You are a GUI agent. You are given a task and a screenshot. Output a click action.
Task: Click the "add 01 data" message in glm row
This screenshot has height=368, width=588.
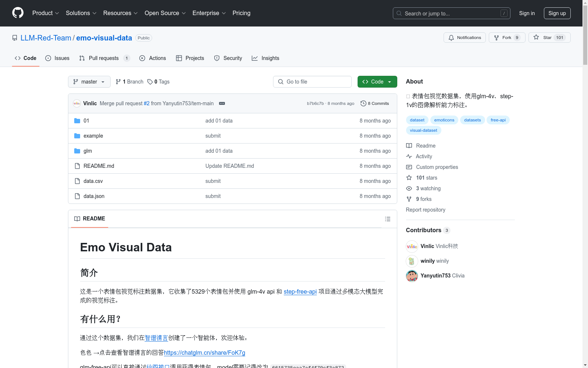219,151
